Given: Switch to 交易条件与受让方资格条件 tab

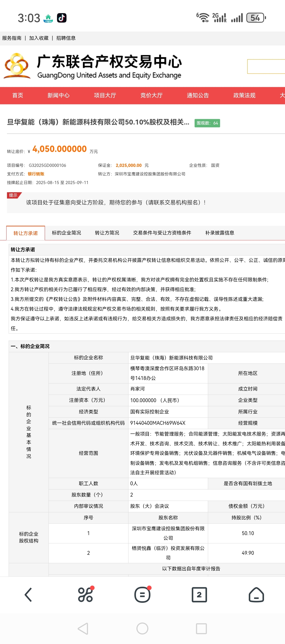Looking at the screenshot, I should pos(162,233).
